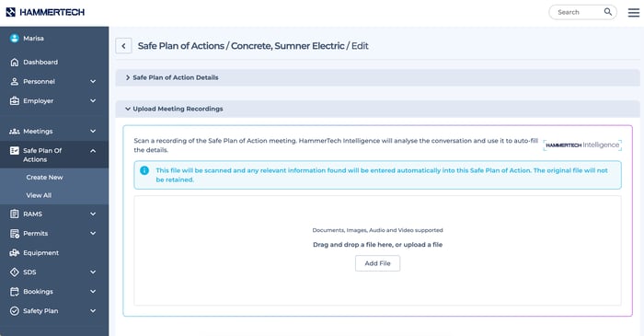Go back using the left arrow button
This screenshot has width=644, height=336.
123,46
